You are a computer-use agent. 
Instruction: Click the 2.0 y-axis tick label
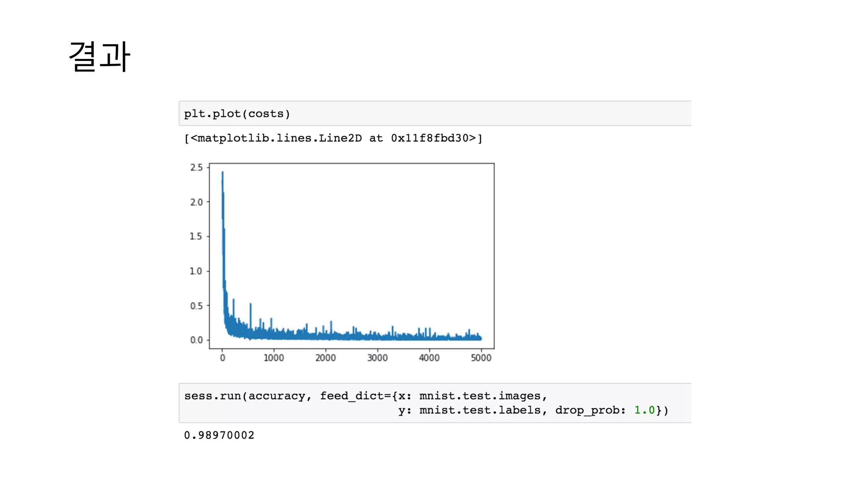(x=196, y=202)
